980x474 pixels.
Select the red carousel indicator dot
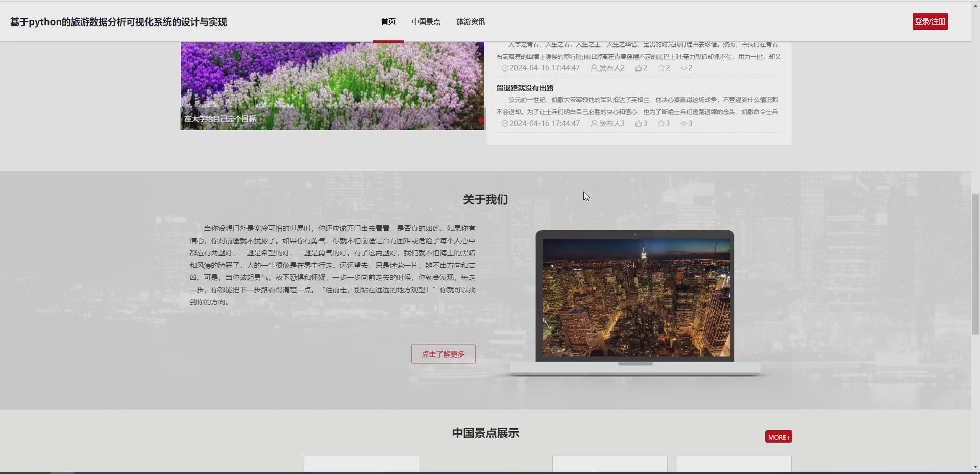click(480, 120)
